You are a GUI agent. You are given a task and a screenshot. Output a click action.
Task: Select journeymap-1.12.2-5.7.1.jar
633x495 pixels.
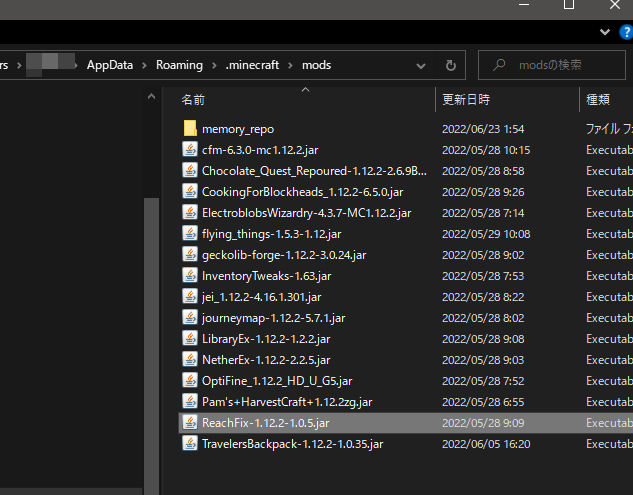pos(273,318)
